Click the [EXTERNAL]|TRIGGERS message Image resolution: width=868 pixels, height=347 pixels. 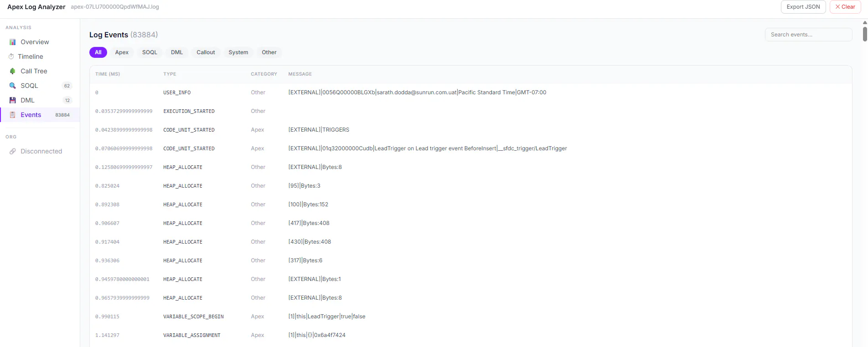tap(319, 130)
